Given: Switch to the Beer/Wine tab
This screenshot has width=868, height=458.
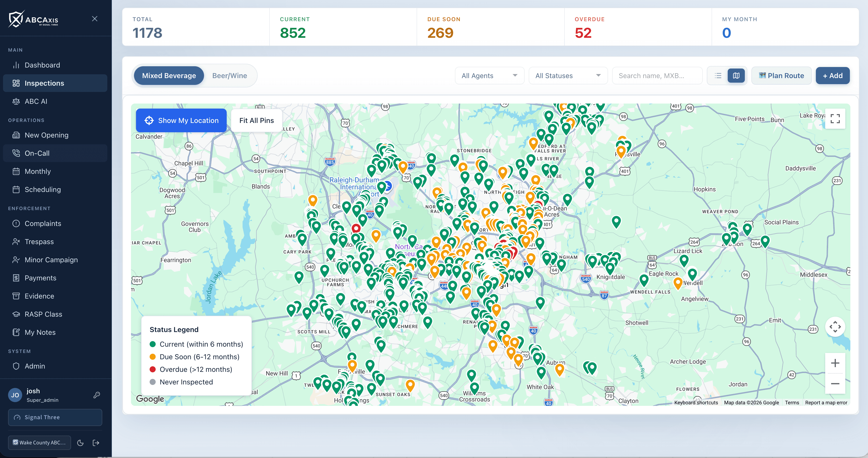Looking at the screenshot, I should pyautogui.click(x=229, y=76).
